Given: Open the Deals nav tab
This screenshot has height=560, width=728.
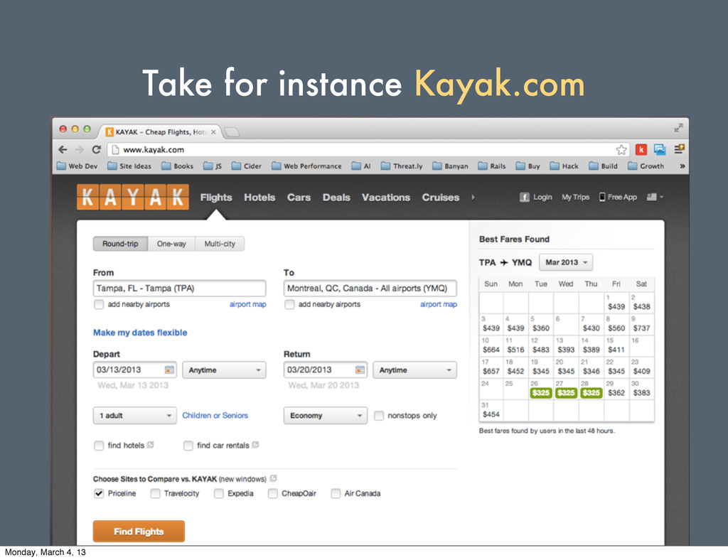Looking at the screenshot, I should [x=336, y=197].
